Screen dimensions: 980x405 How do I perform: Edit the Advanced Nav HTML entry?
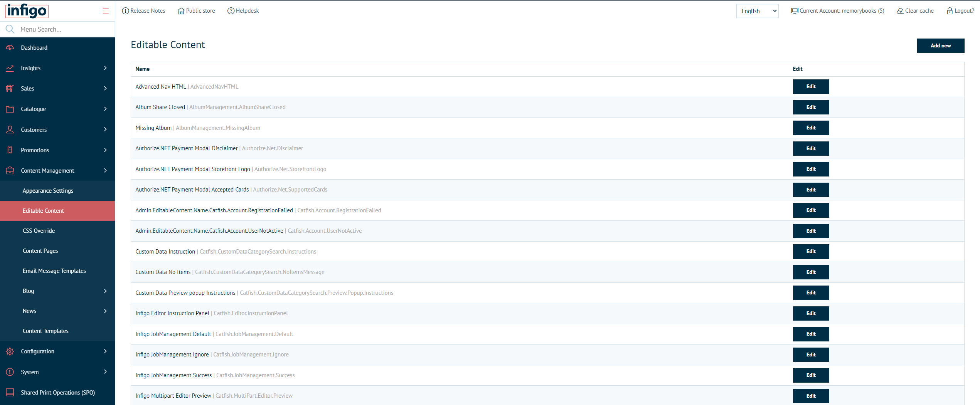point(811,87)
